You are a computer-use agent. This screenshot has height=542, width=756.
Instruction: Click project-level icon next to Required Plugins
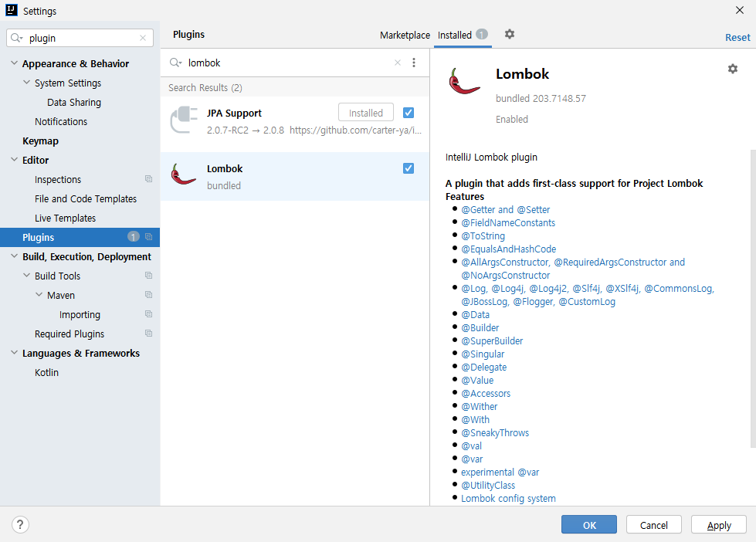[x=148, y=334]
